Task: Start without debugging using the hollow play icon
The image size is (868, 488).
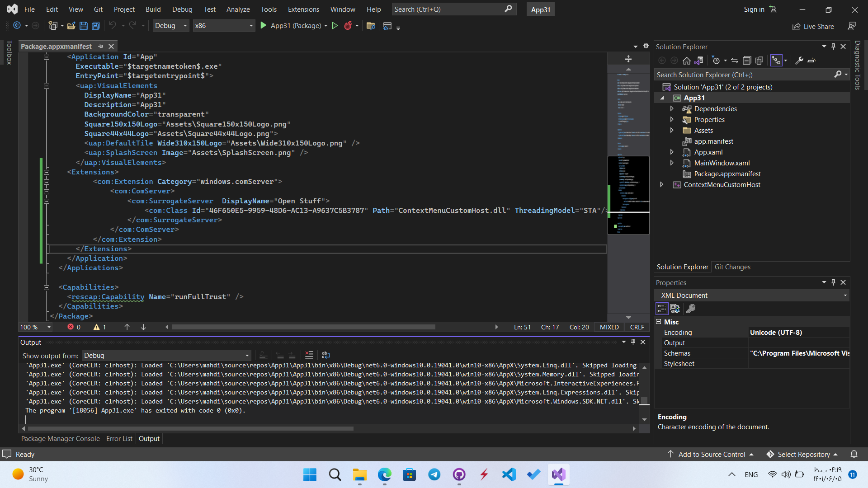Action: [335, 26]
